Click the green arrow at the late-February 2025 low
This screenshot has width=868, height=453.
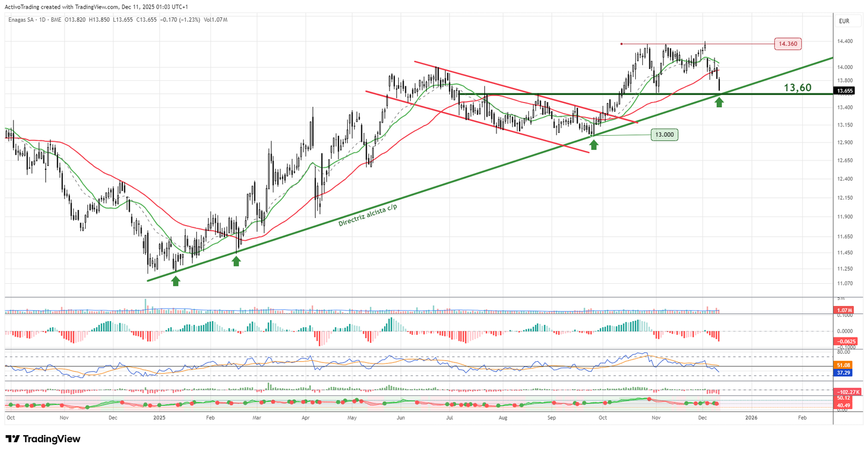pos(236,261)
